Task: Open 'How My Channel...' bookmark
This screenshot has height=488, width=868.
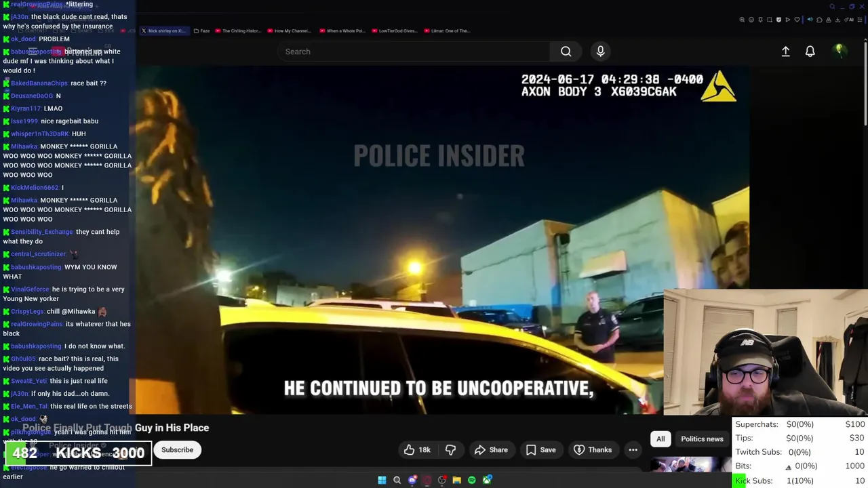Action: [290, 30]
